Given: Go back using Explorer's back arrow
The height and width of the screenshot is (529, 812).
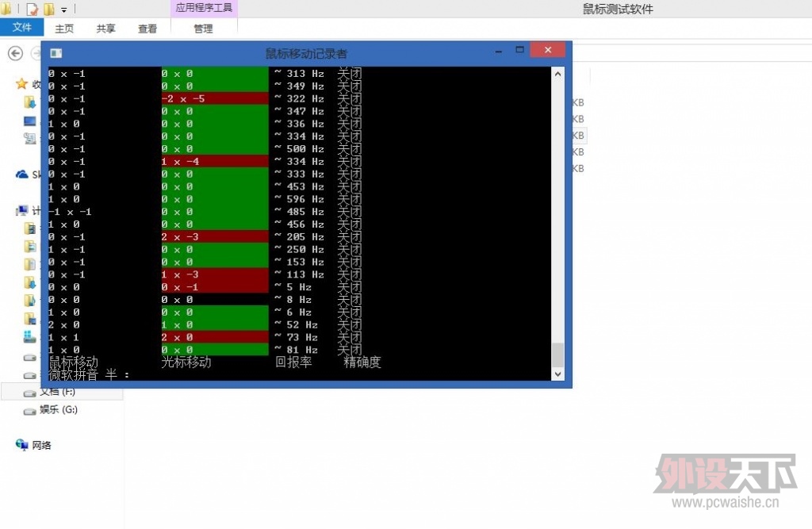Looking at the screenshot, I should [x=16, y=53].
